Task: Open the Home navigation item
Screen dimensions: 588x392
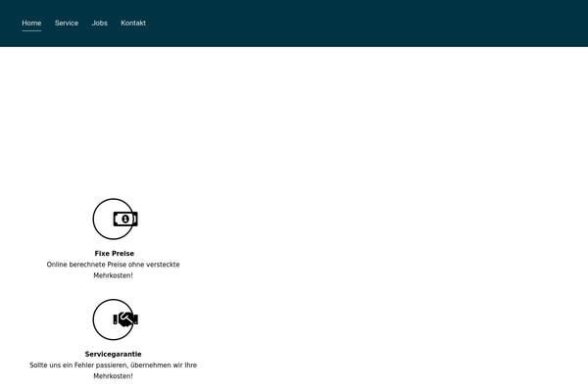Action: pos(31,23)
